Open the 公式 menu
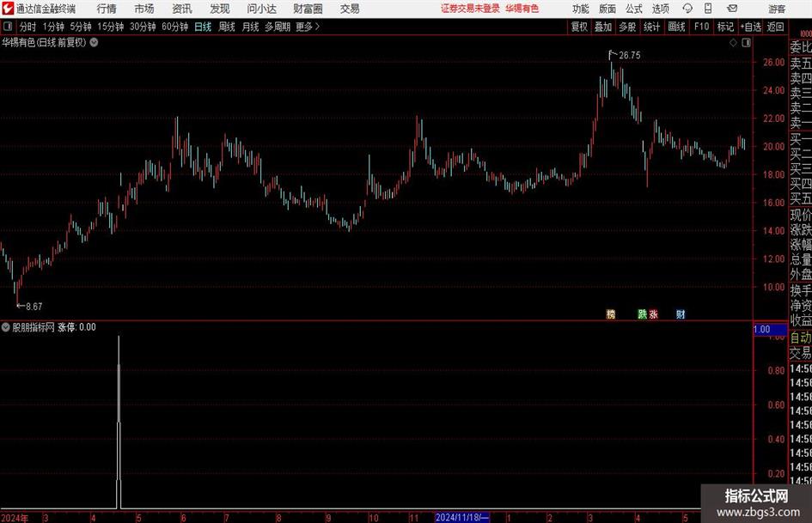 (x=634, y=9)
